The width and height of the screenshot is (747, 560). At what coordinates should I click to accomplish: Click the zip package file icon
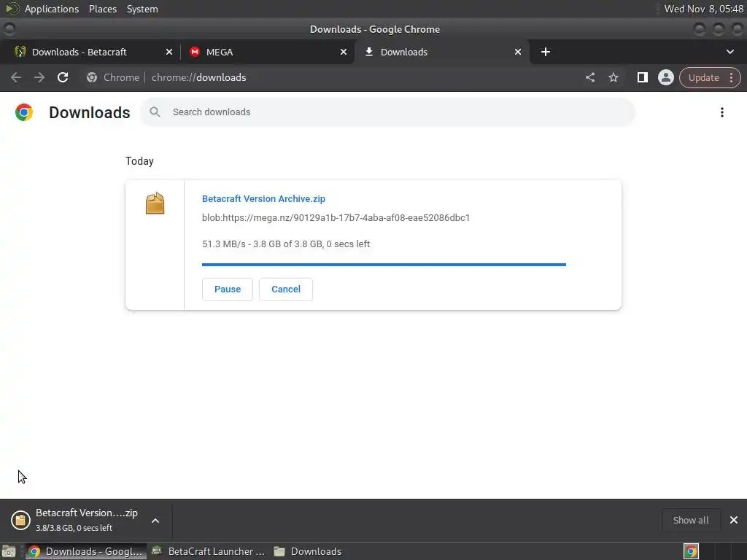coord(155,203)
